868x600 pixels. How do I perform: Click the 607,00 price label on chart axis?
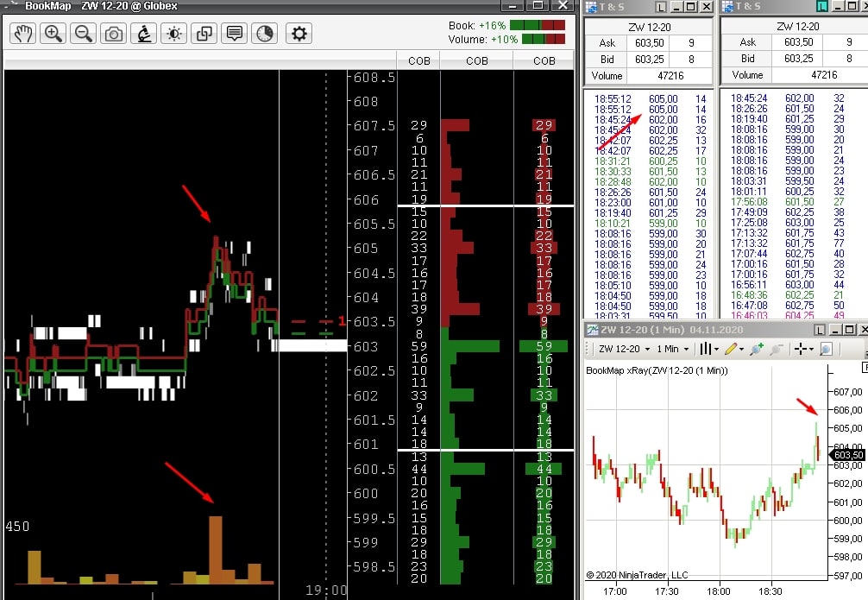(x=848, y=392)
